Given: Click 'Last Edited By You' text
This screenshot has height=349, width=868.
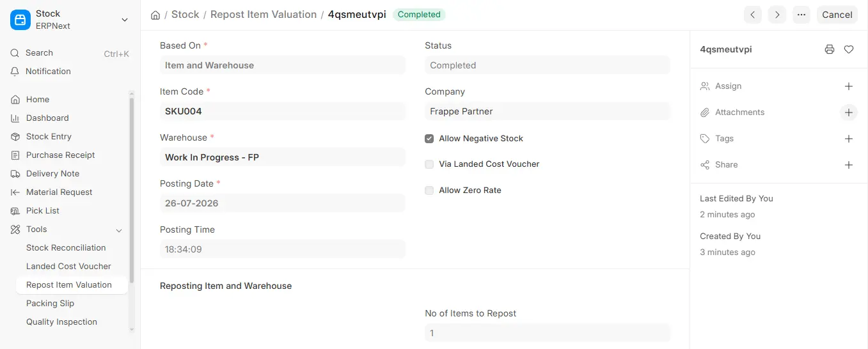Looking at the screenshot, I should 736,199.
